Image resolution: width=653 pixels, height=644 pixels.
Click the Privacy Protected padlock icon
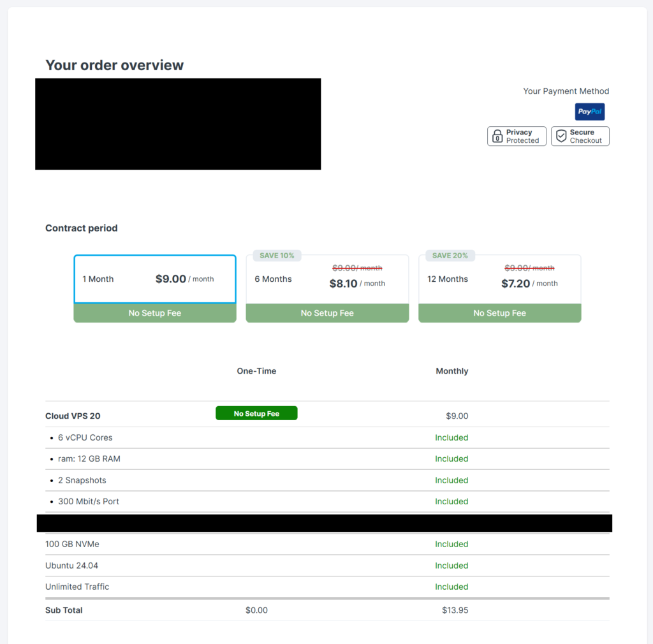click(x=497, y=136)
